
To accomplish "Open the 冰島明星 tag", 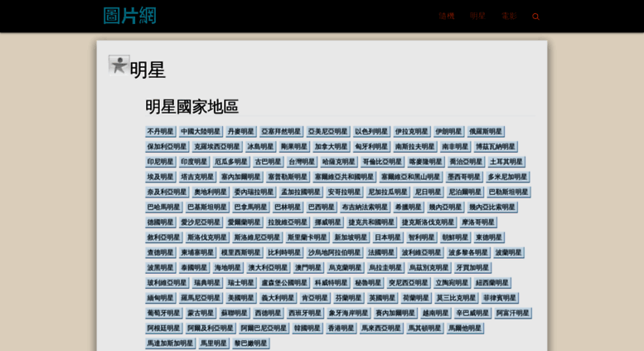I will click(261, 147).
